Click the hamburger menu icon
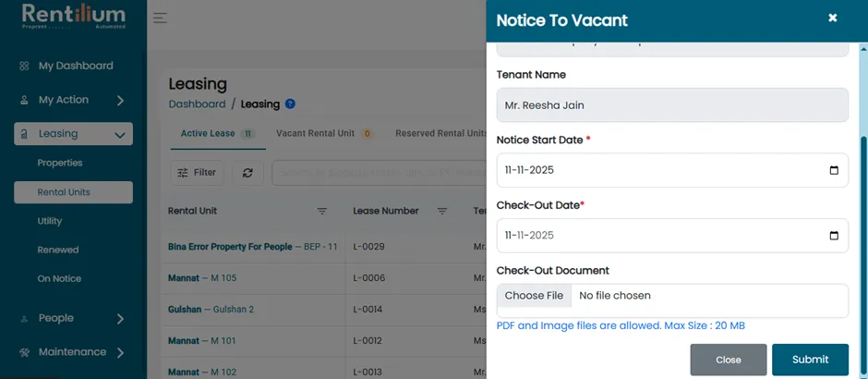This screenshot has width=868, height=379. point(160,18)
